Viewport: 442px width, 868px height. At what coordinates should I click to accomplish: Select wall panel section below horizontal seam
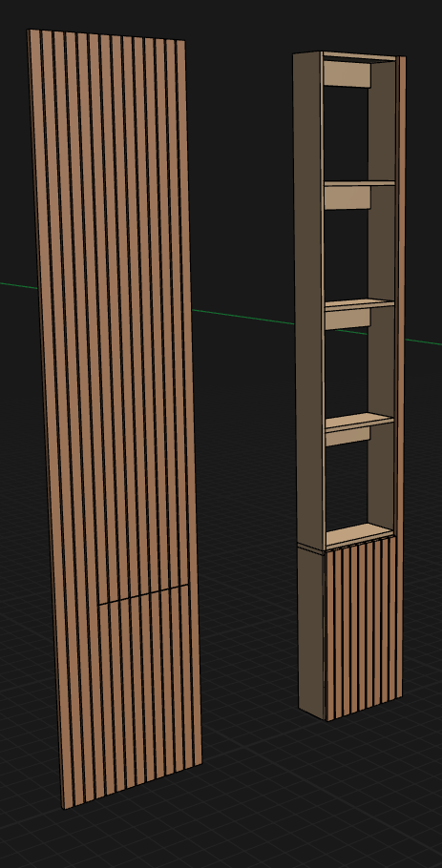pyautogui.click(x=150, y=687)
